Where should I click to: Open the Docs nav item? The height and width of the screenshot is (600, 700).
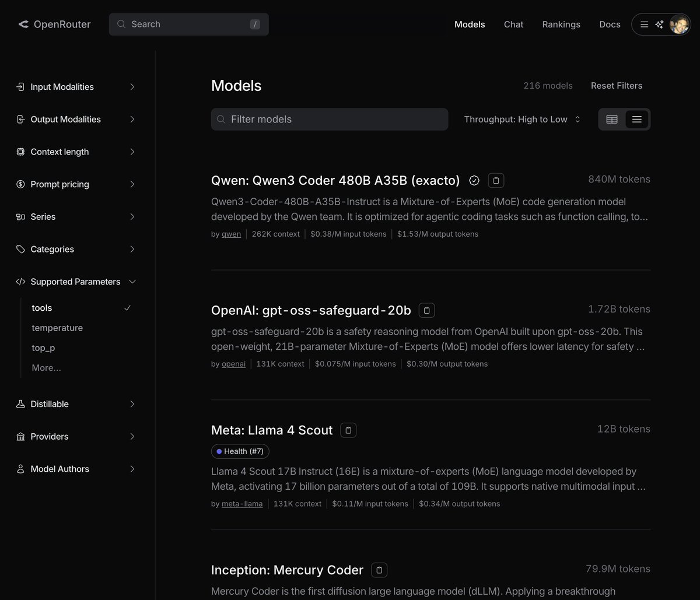610,24
